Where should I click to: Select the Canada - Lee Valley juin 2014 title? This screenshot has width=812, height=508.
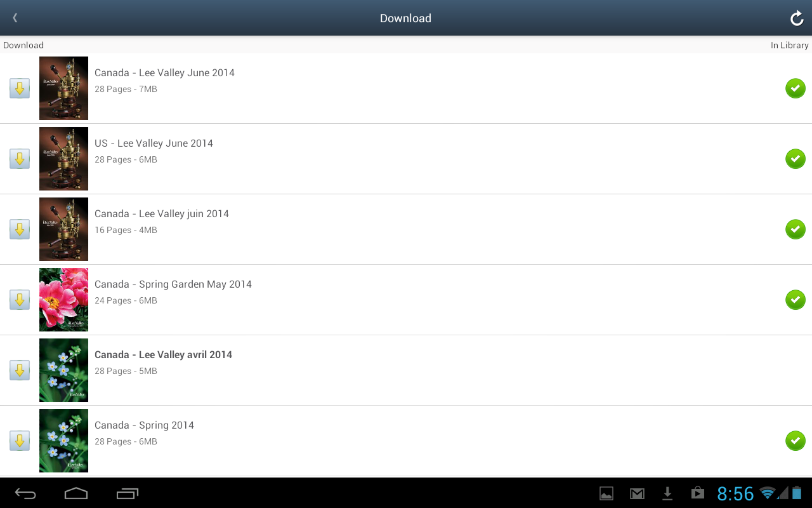click(x=162, y=214)
